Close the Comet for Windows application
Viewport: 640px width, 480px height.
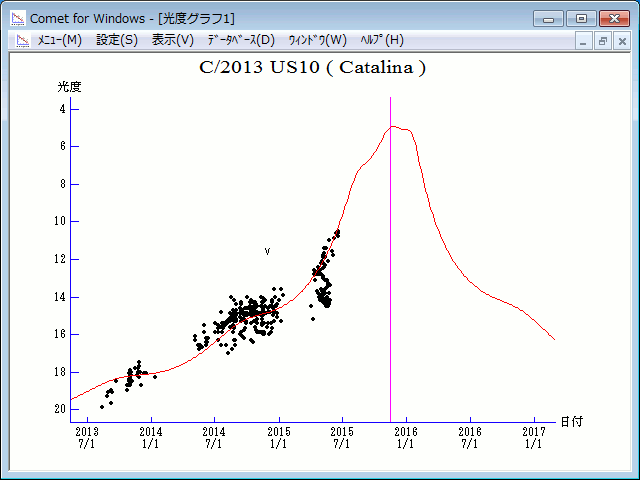tap(614, 19)
